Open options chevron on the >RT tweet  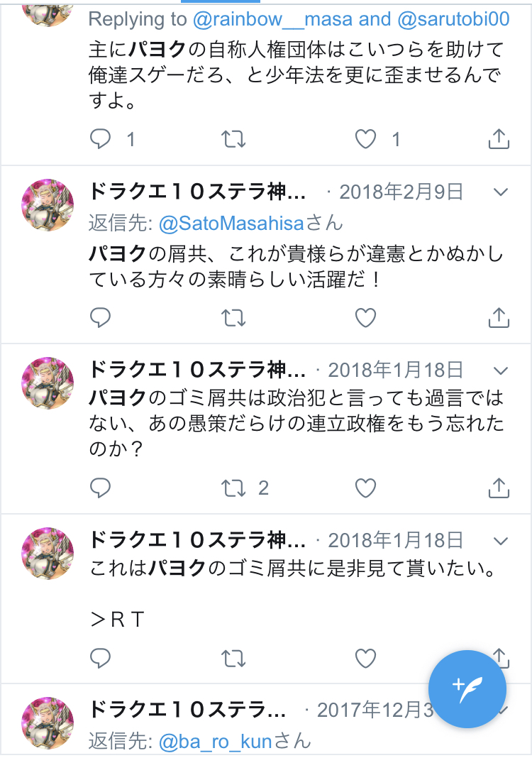501,541
